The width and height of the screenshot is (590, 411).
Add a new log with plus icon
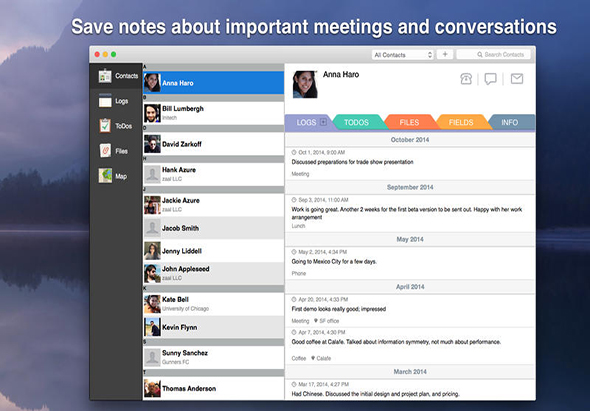coord(323,122)
